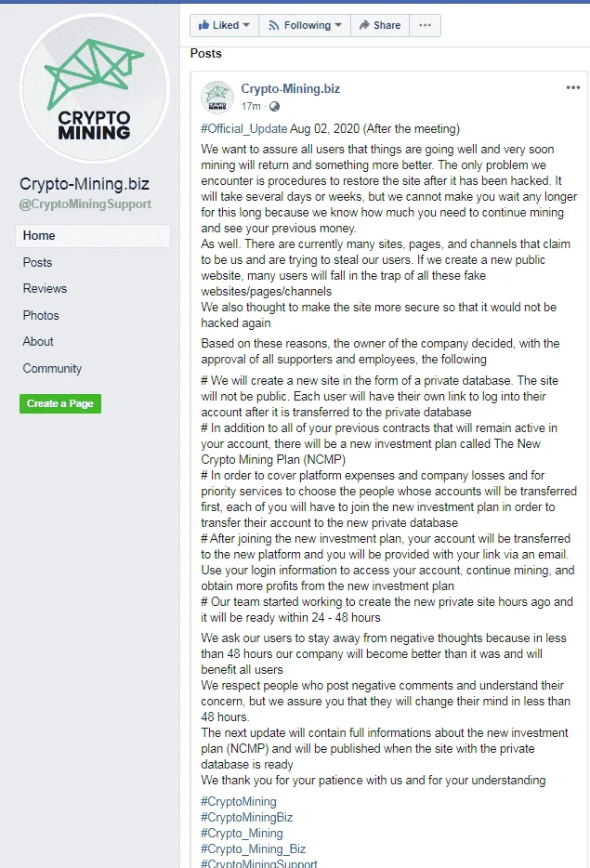Go to the Photos section

click(41, 315)
